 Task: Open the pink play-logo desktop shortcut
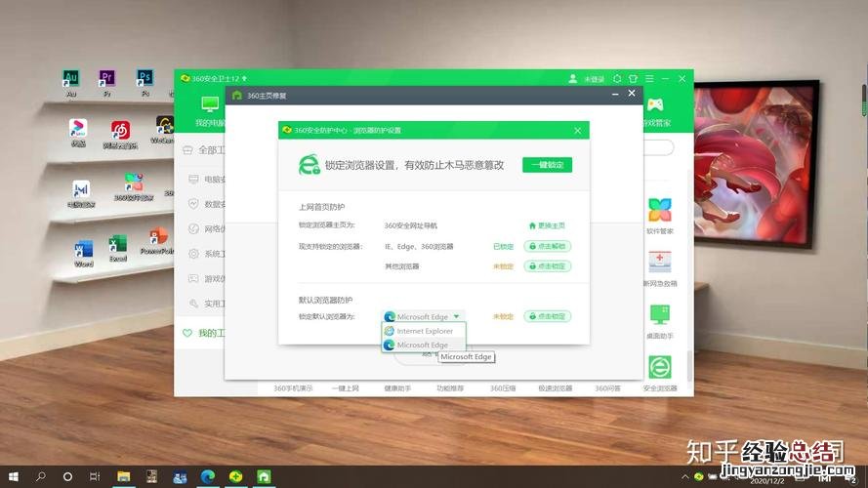coord(78,132)
